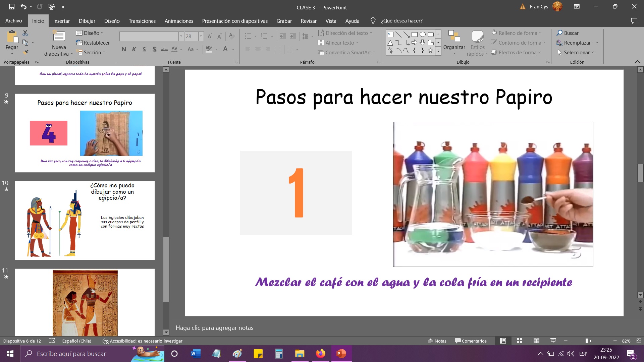Open the font size dropdown
The height and width of the screenshot is (362, 644).
201,36
